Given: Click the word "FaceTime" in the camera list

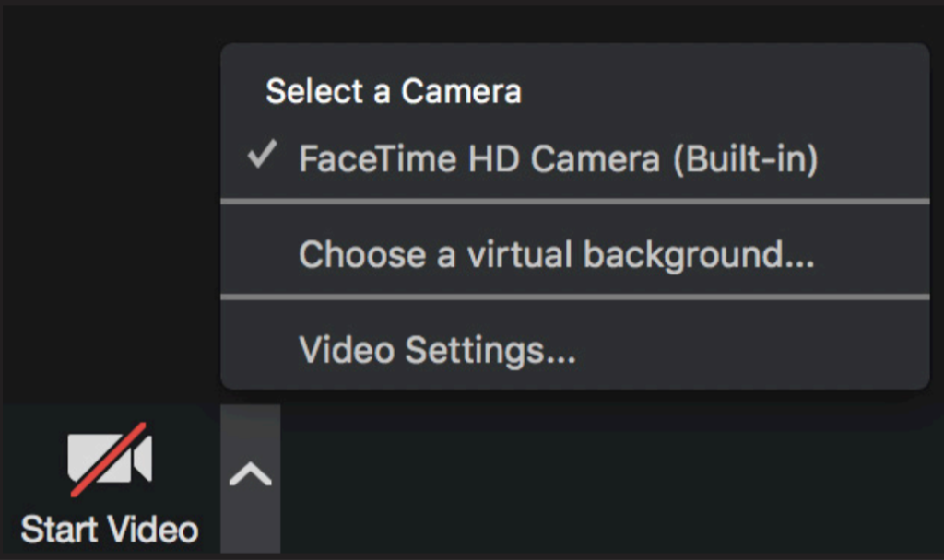Looking at the screenshot, I should (377, 159).
